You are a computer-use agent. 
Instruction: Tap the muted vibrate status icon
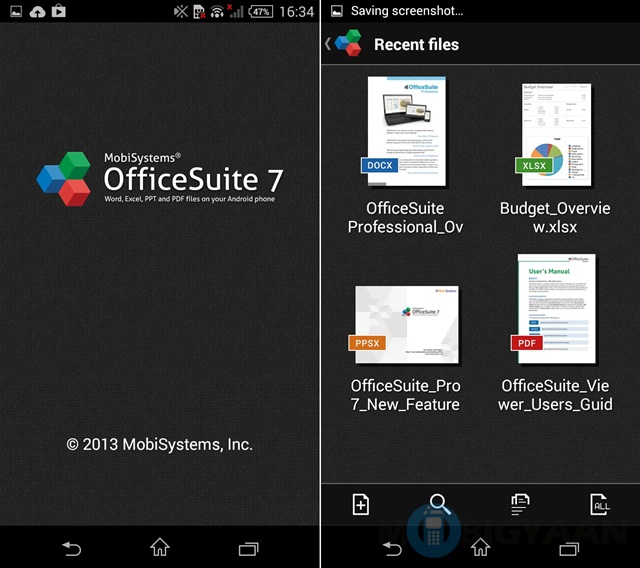point(180,11)
